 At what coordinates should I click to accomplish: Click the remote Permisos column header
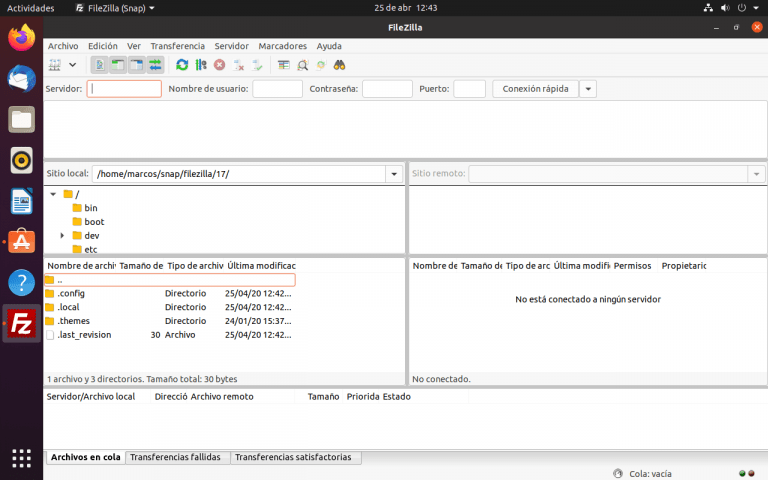point(632,265)
